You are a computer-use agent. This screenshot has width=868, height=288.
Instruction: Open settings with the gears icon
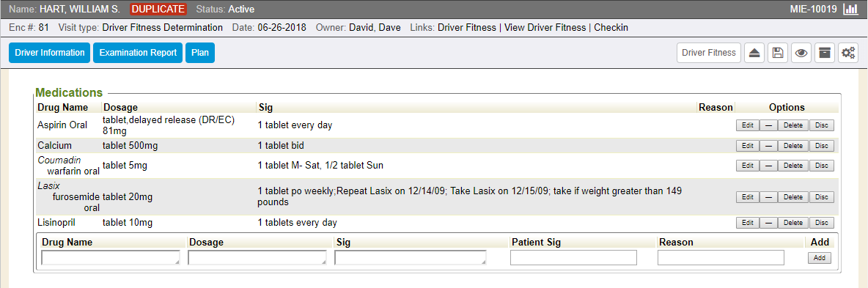[848, 53]
